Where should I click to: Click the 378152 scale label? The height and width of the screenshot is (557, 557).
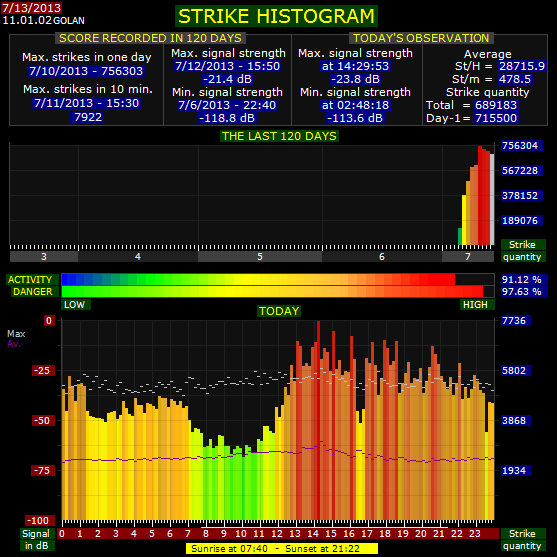point(521,195)
